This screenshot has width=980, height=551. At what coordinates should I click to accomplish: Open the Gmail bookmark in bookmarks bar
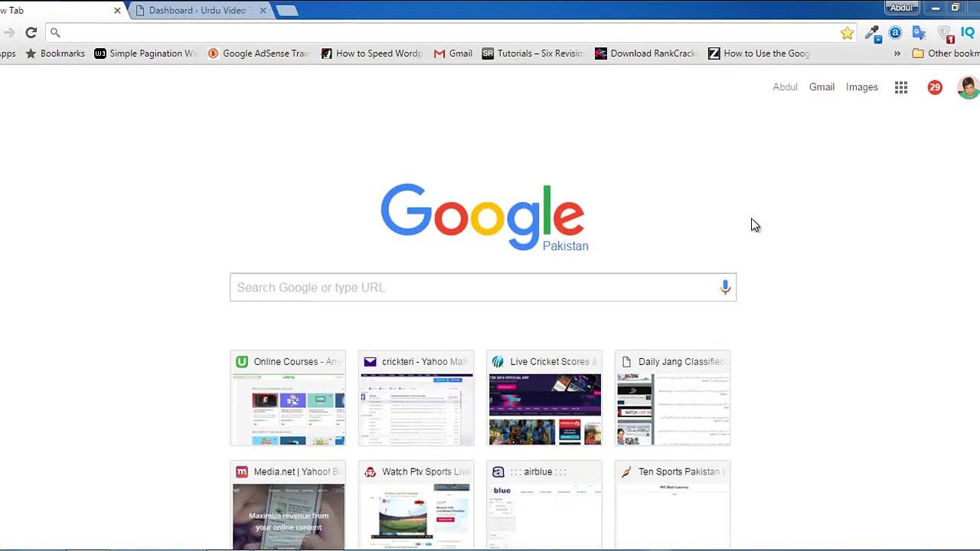pyautogui.click(x=453, y=54)
